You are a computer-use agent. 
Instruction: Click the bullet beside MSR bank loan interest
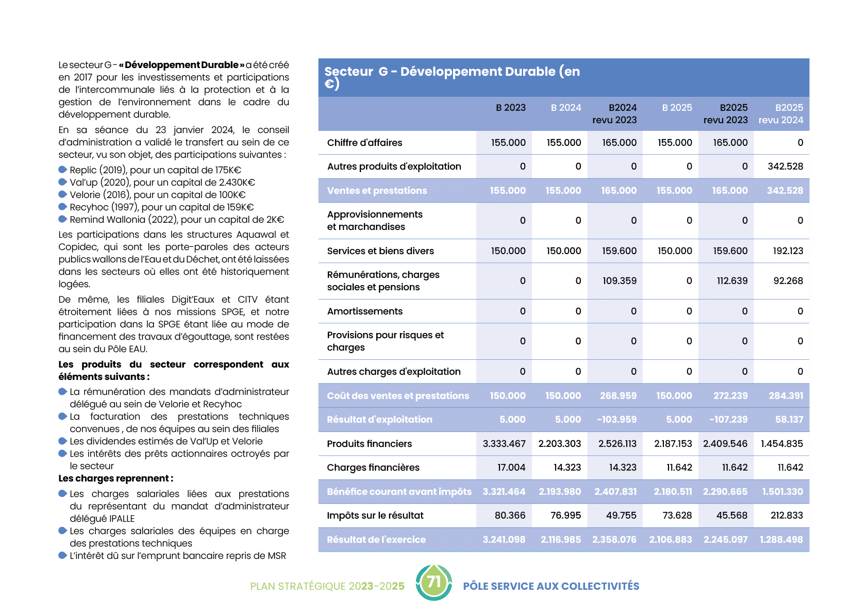pos(63,556)
